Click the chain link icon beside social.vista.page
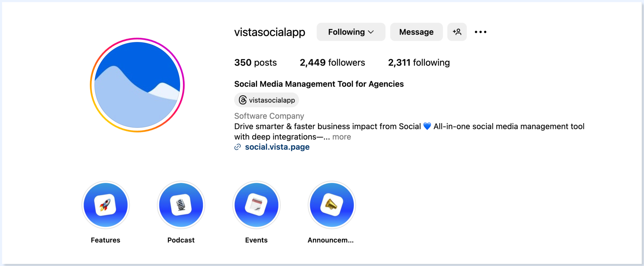 click(x=238, y=147)
